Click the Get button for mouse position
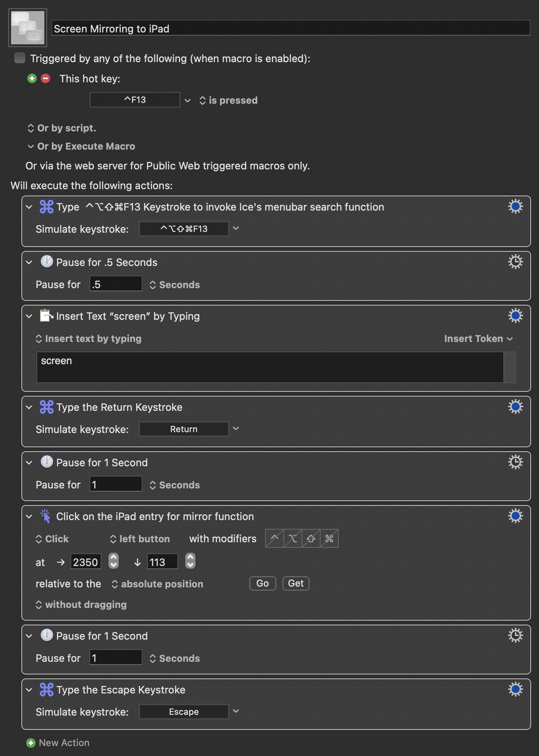This screenshot has width=539, height=756. (x=296, y=583)
